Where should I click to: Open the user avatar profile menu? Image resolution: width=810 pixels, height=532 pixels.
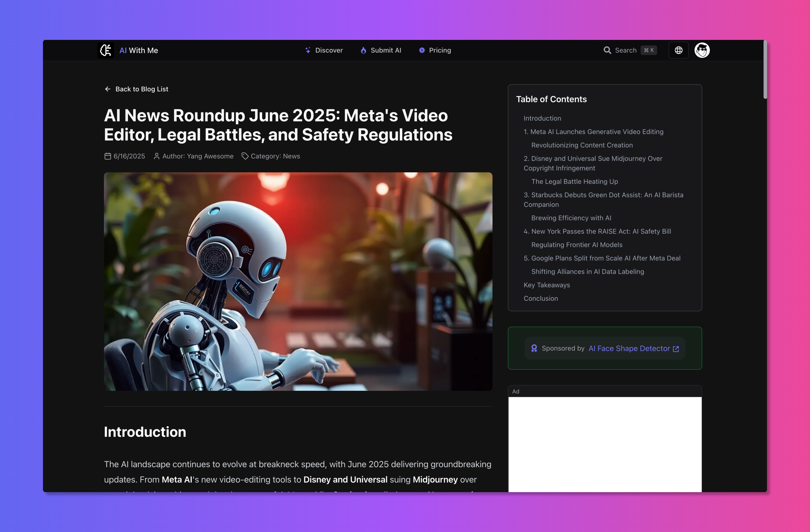point(702,50)
